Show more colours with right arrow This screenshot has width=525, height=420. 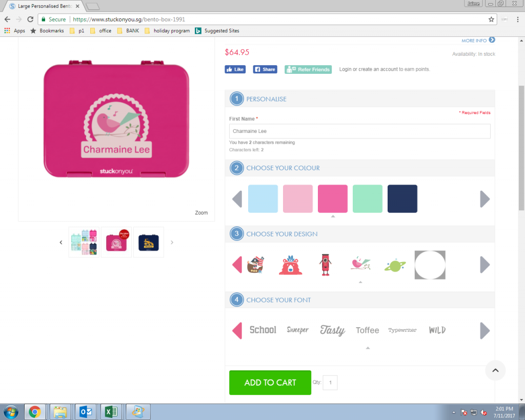coord(485,199)
